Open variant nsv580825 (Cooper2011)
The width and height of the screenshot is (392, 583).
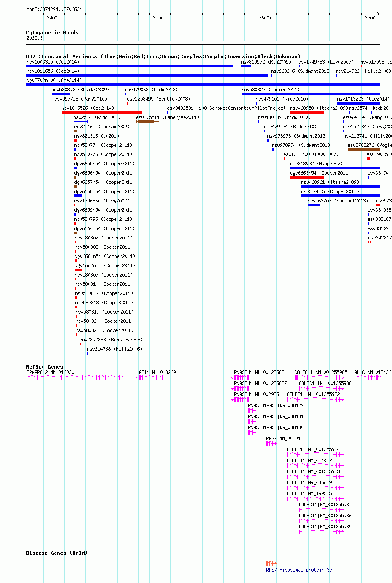[x=330, y=192]
